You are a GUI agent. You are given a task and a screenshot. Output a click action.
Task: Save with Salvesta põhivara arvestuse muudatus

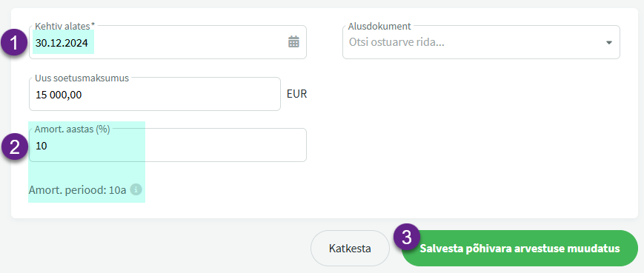(x=519, y=249)
